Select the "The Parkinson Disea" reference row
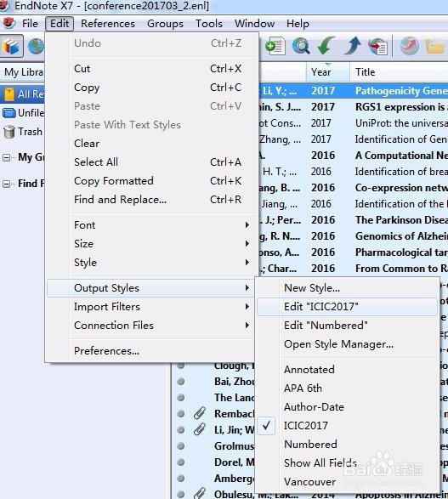This screenshot has width=448, height=499. 354,220
